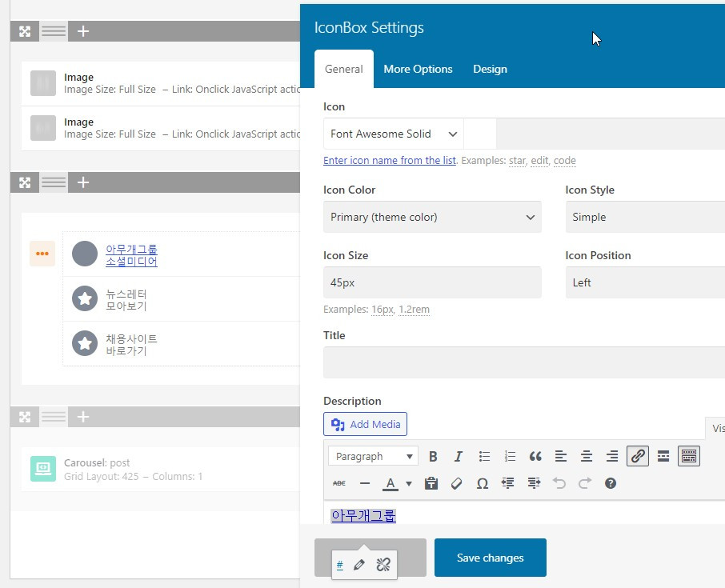Add column with first row plus icon

click(82, 31)
